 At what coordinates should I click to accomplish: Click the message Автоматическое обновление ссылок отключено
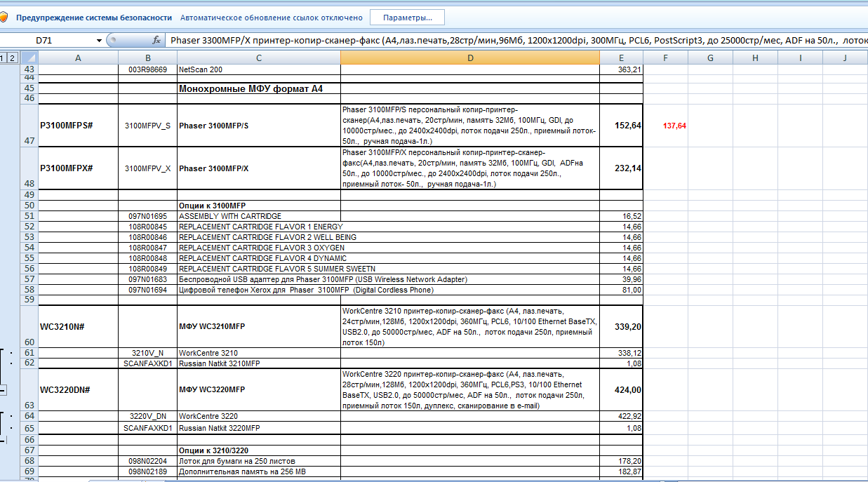[x=272, y=18]
